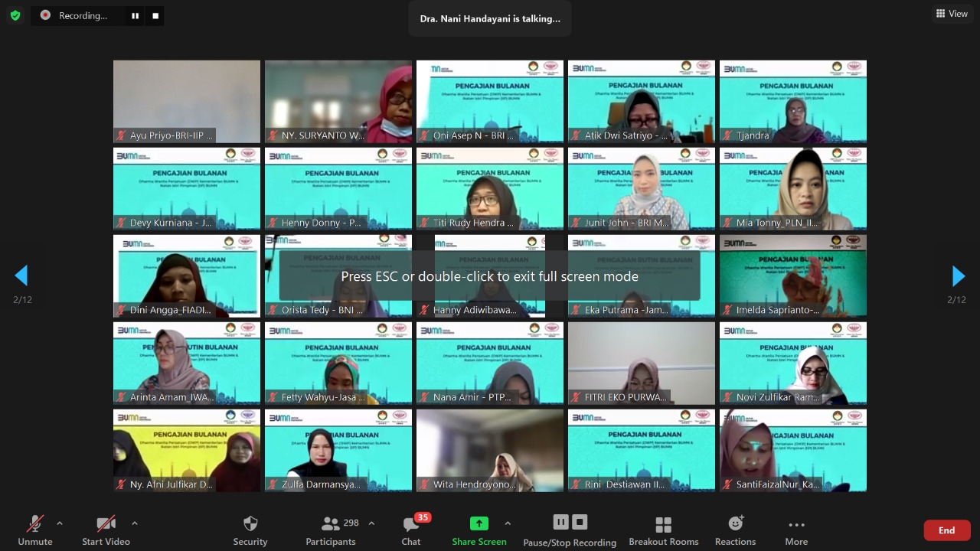Unmute the microphone
The image size is (980, 551).
[x=35, y=524]
